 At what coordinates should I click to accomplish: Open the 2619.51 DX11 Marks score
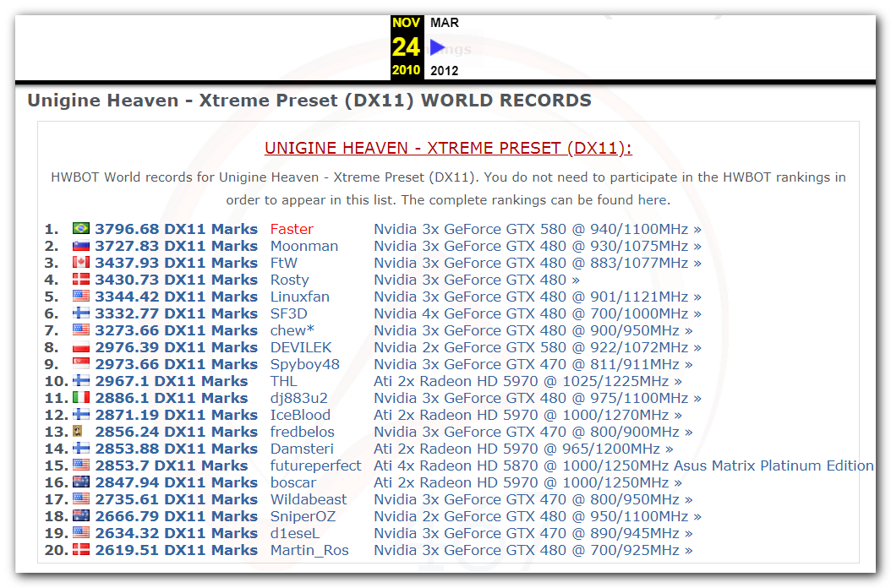coord(176,550)
